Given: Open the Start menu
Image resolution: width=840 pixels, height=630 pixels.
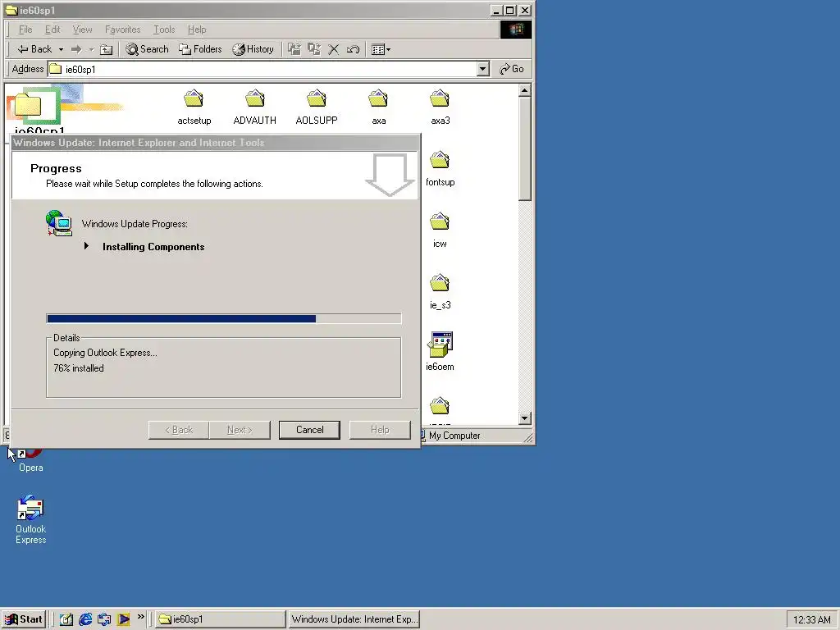Looking at the screenshot, I should pos(22,619).
